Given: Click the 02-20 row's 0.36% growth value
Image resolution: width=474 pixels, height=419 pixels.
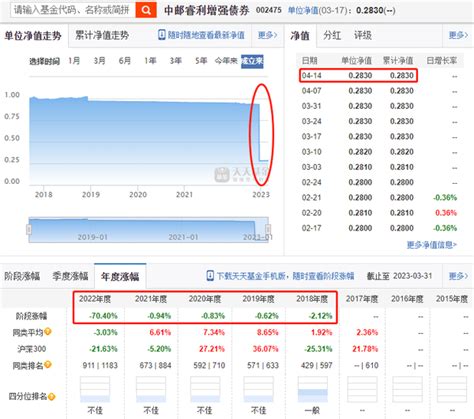Looking at the screenshot, I should point(446,213).
